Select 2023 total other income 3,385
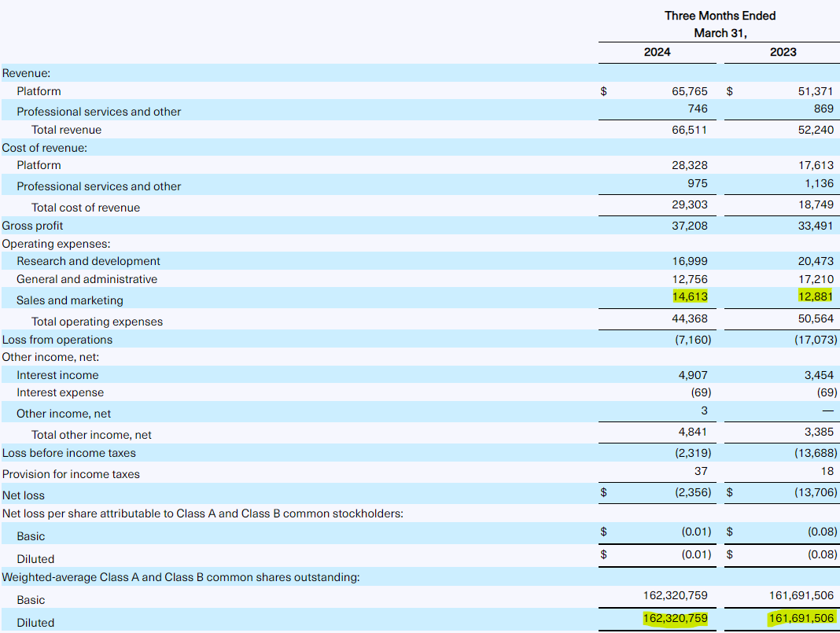Screen dimensions: 840x633 coord(819,432)
